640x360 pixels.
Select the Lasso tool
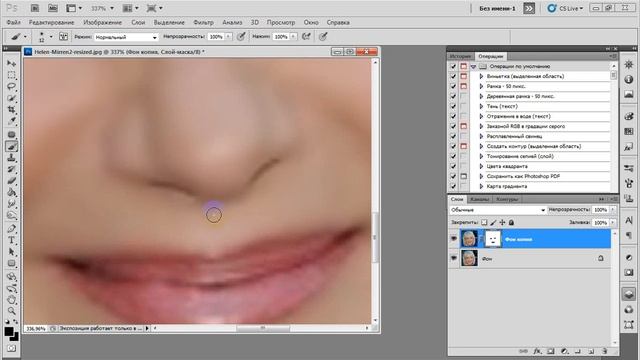click(11, 87)
